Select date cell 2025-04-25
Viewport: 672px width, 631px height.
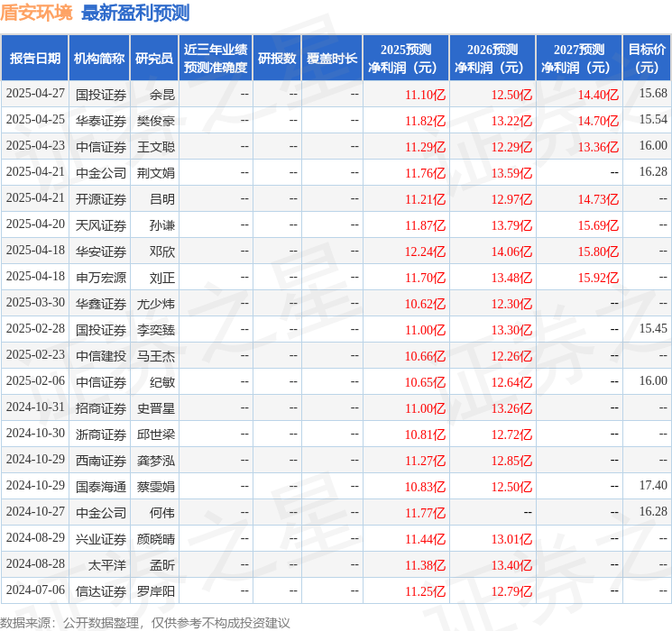(x=35, y=120)
